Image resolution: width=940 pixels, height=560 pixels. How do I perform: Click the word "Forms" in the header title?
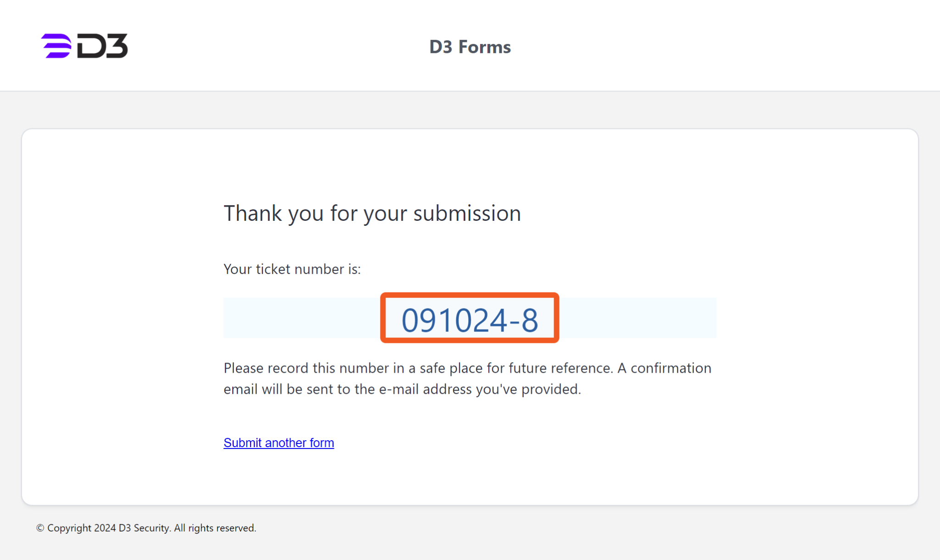click(x=484, y=47)
